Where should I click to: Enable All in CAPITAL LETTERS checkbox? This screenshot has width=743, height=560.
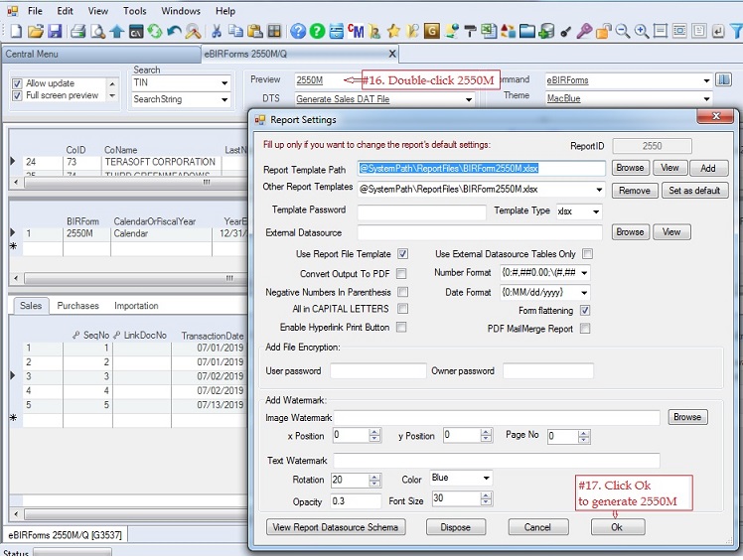[402, 309]
